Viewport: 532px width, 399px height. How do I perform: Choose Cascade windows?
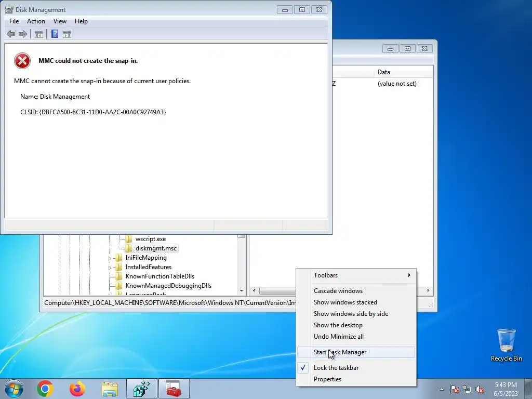[x=356, y=291]
